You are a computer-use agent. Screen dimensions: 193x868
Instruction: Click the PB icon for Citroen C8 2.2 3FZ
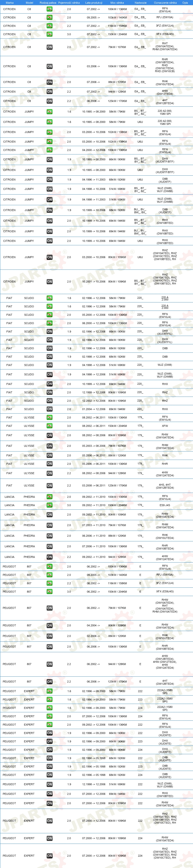(x=49, y=26)
